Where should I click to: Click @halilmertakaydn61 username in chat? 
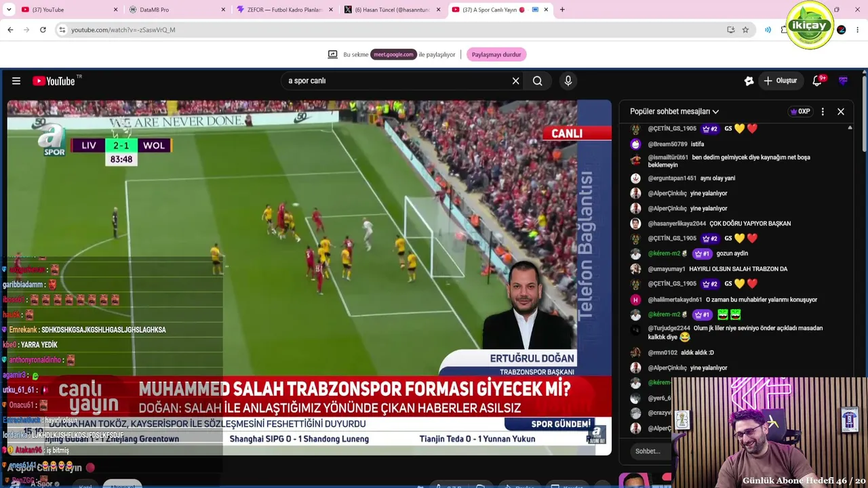675,300
